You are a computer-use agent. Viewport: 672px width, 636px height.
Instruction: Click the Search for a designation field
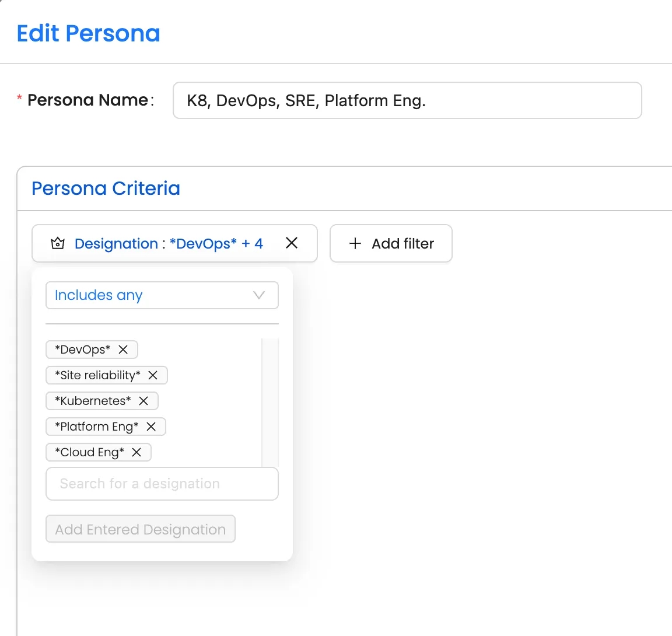coord(162,484)
